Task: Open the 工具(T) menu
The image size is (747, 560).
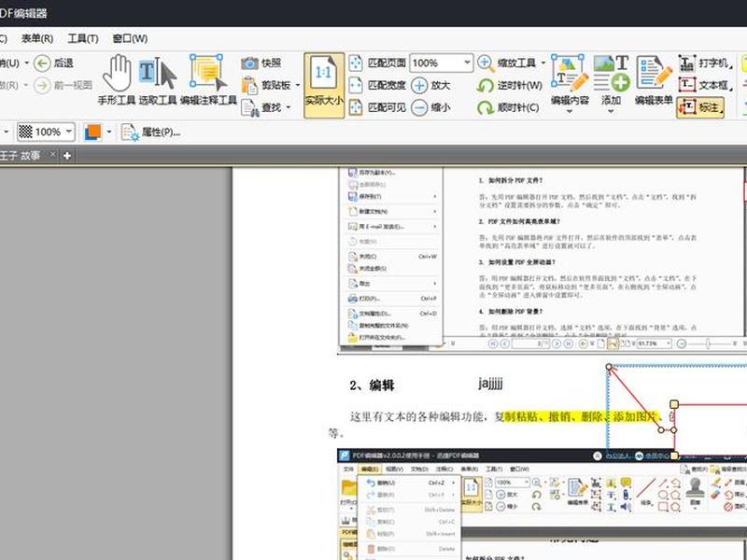Action: [83, 38]
